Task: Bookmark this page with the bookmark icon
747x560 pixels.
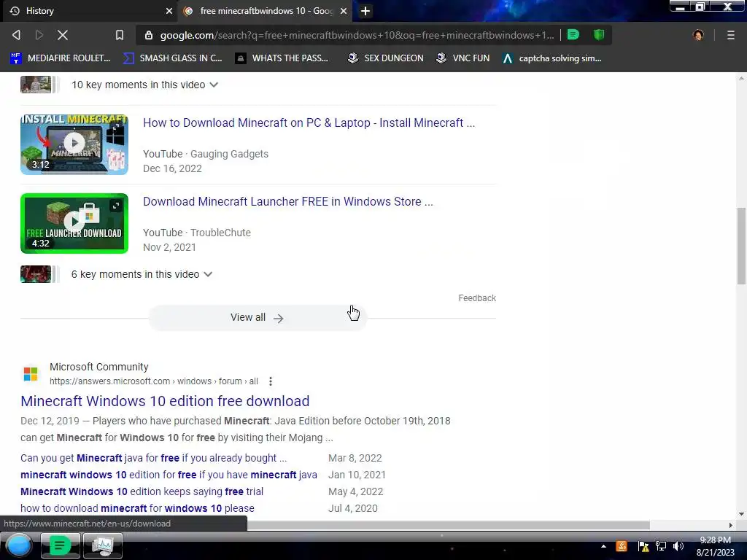Action: [120, 35]
